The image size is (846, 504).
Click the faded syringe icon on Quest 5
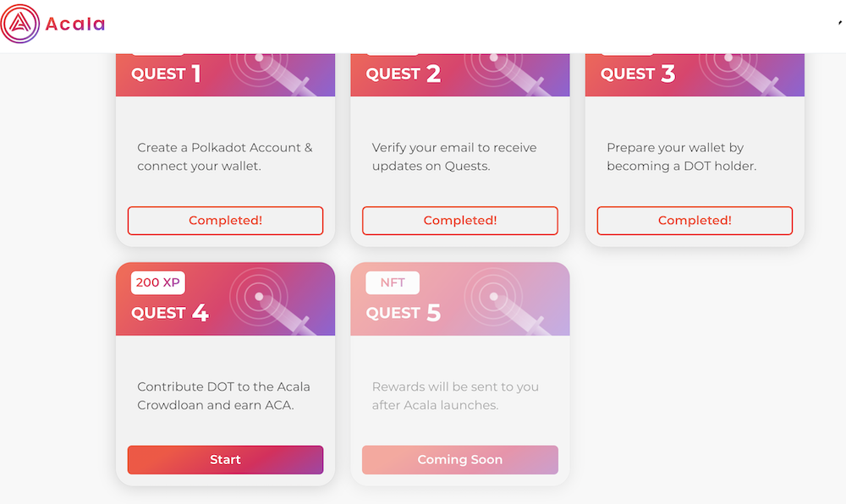[x=506, y=301]
